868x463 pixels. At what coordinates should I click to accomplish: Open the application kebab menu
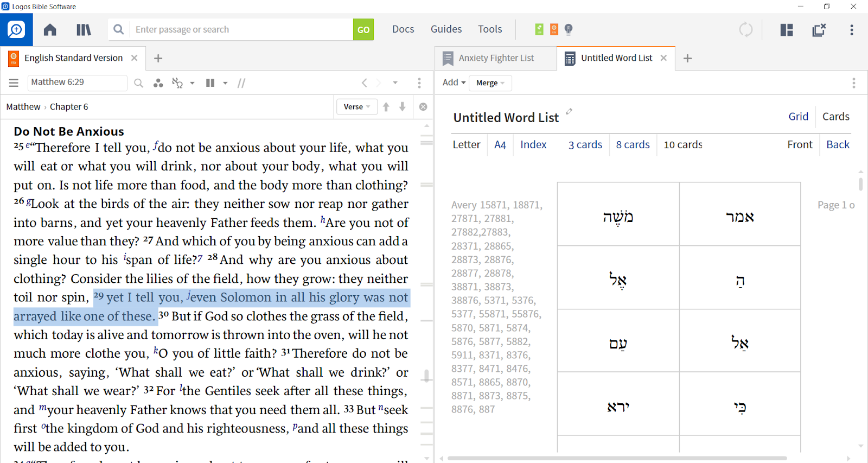pos(852,29)
